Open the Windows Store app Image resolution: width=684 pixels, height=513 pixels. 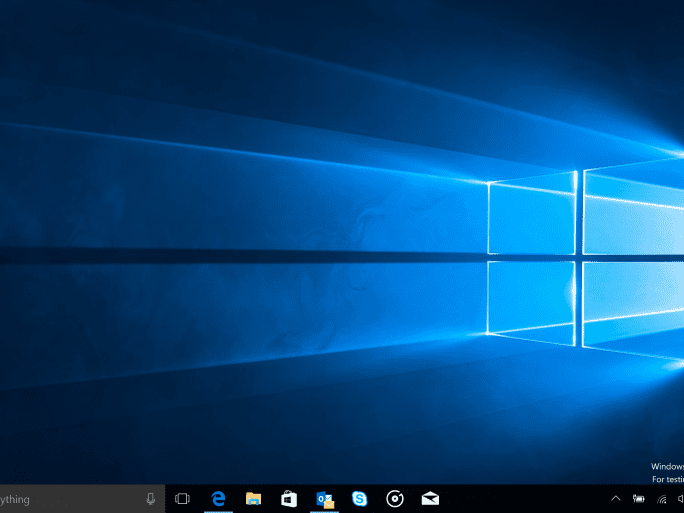[289, 498]
